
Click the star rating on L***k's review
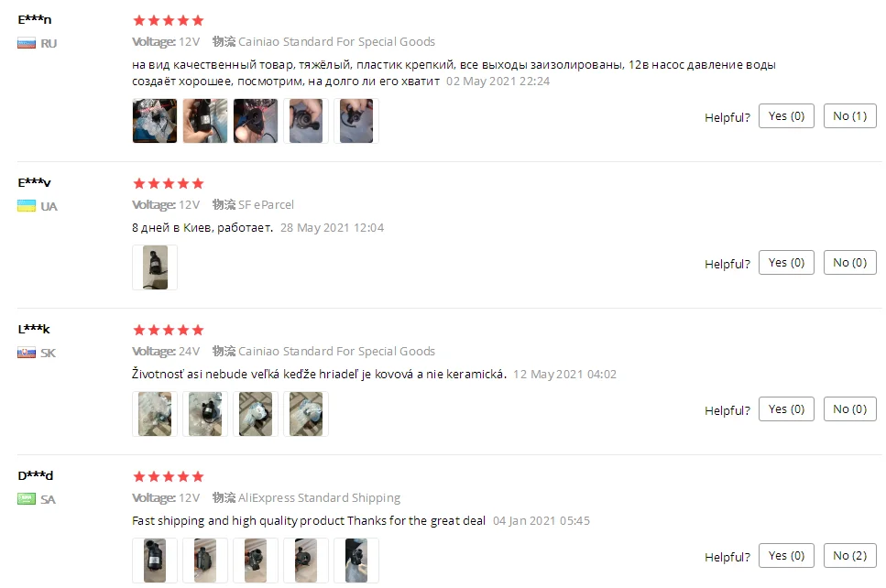pos(168,330)
